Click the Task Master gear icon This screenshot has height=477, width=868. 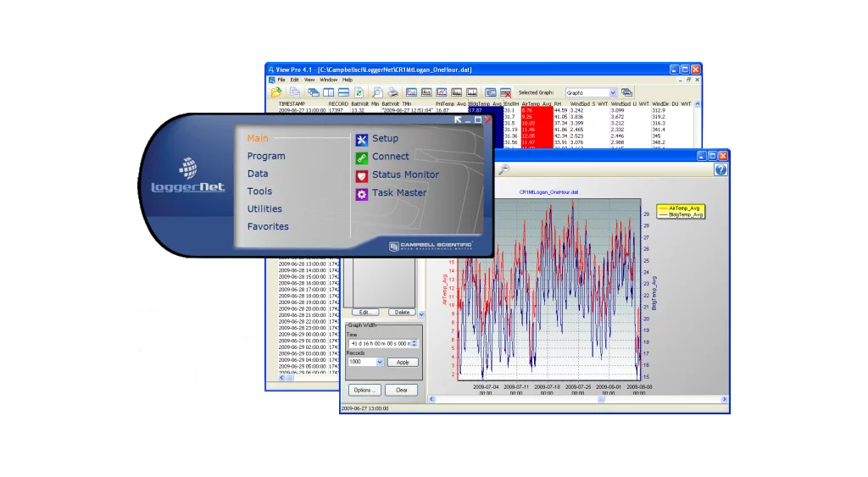(x=361, y=194)
